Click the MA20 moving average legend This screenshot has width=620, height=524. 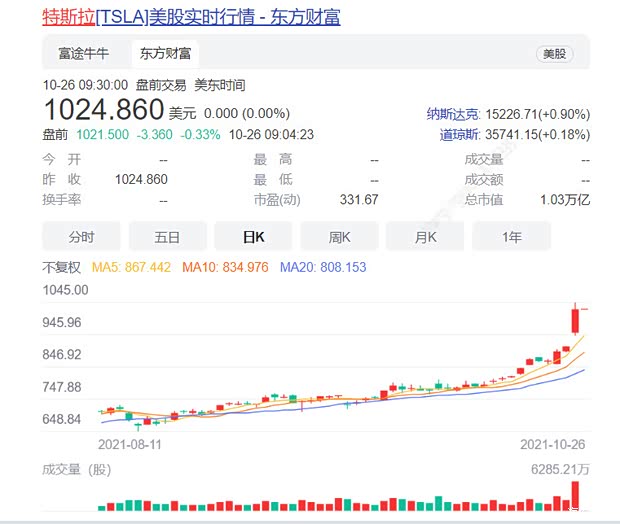[323, 268]
